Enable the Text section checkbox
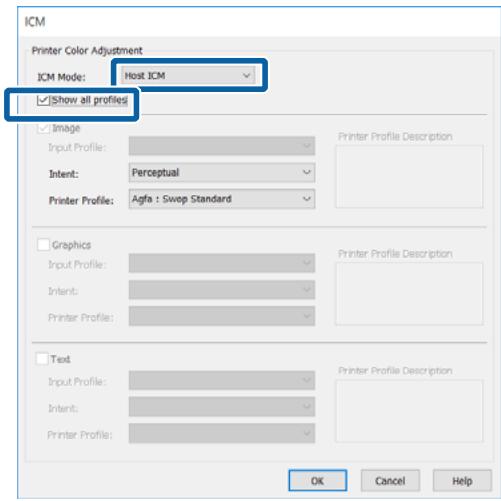Image resolution: width=501 pixels, height=501 pixels. coord(42,359)
